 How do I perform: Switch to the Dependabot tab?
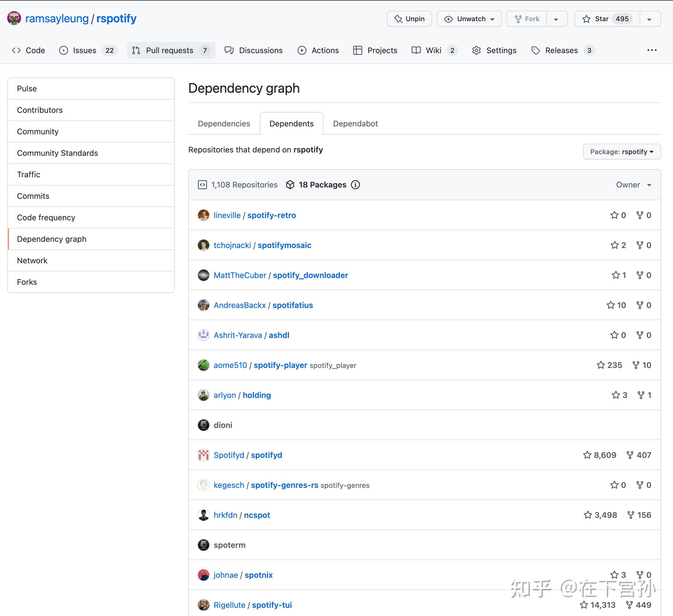355,124
